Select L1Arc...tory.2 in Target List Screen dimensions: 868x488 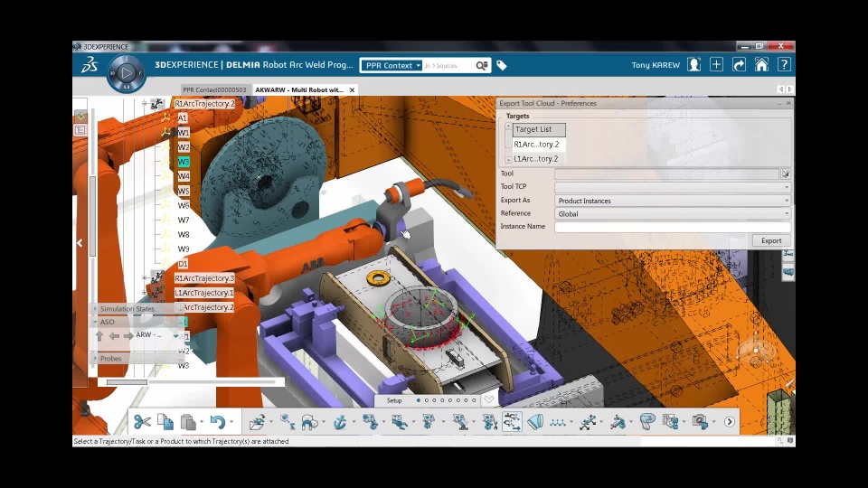click(536, 159)
